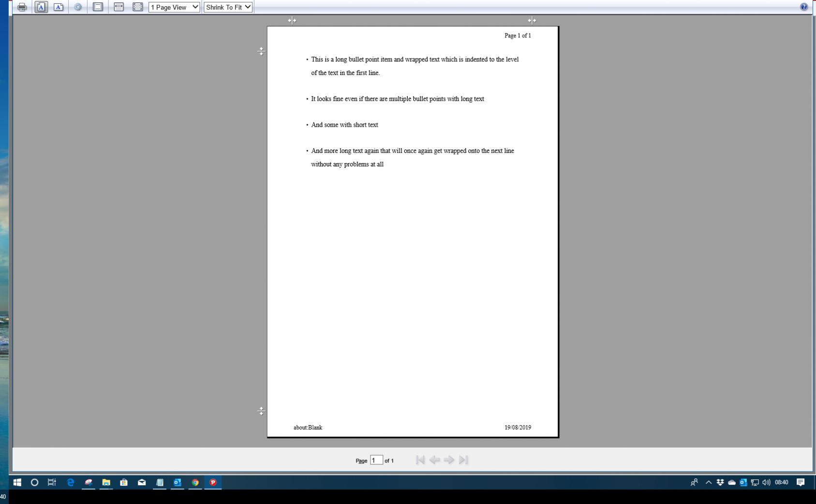Click text 'And more long text again'
This screenshot has width=816, height=504.
[x=345, y=151]
